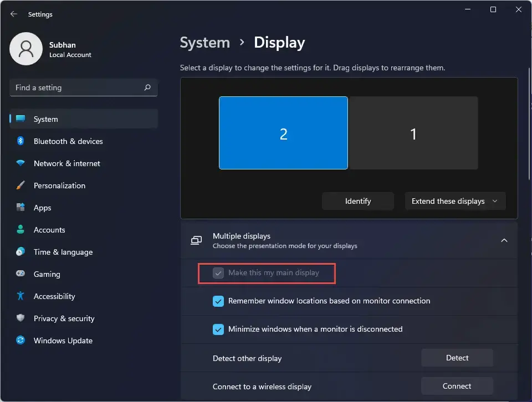The image size is (532, 402).
Task: Click the Personalization paintbrush icon
Action: pos(21,185)
